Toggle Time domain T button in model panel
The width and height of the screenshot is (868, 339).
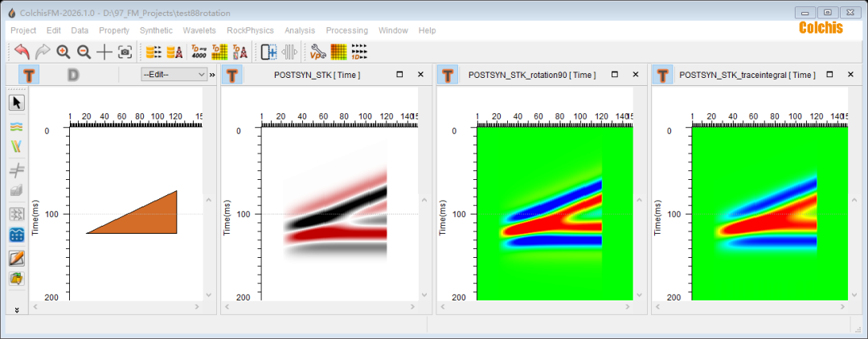coord(30,75)
